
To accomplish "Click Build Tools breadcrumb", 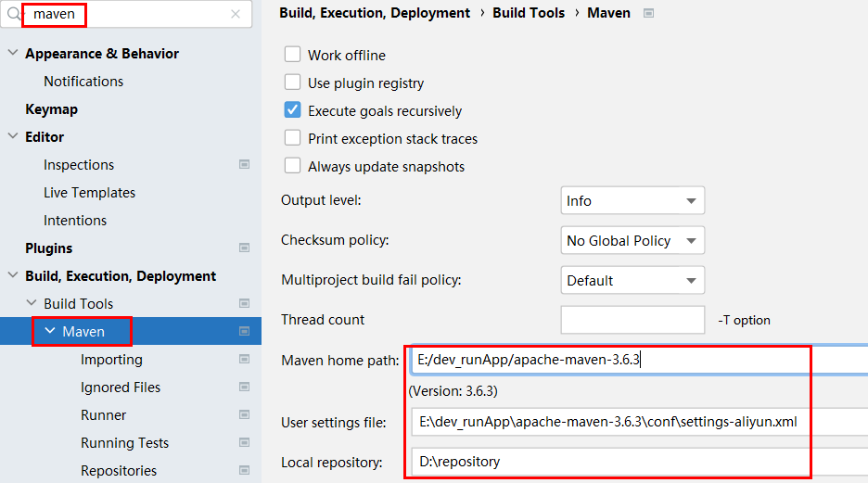I will (529, 13).
